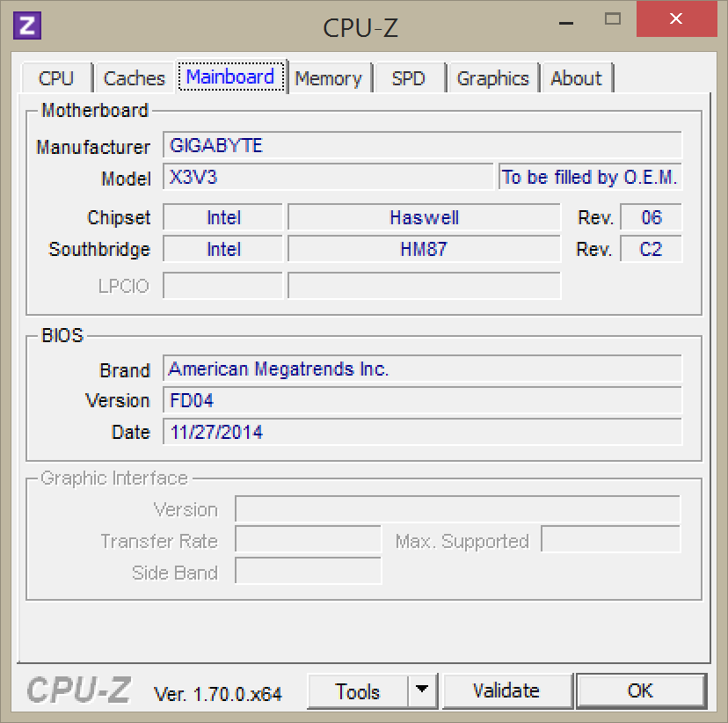This screenshot has height=723, width=728.
Task: Click the CPU-Z purple title bar icon
Action: coord(28,25)
